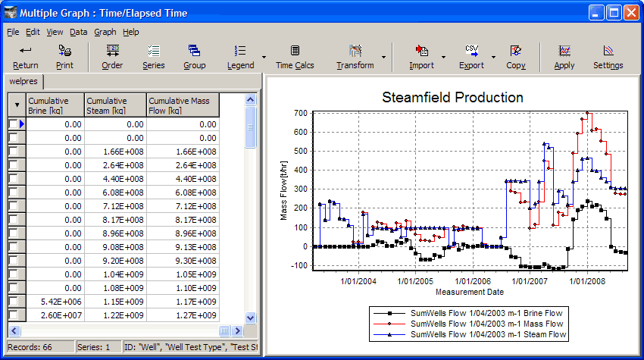Click the Cumulative Steam column header
Viewport: 644px width, 360px height.
(115, 105)
